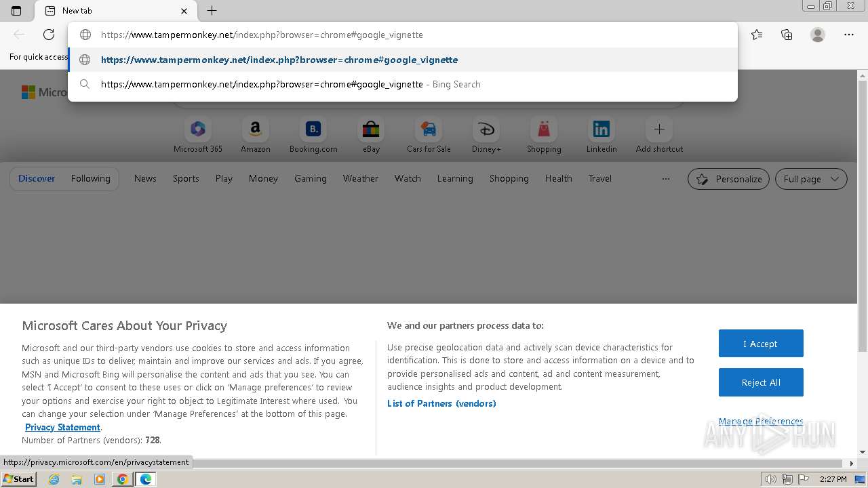The width and height of the screenshot is (868, 488).
Task: Open the tab actions menu icon
Action: (16, 11)
